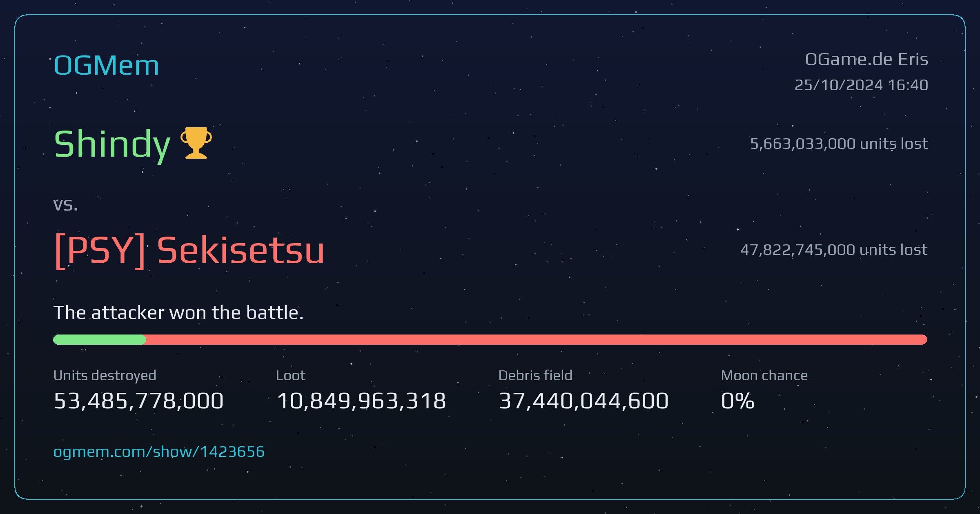Click the 47,822,745,000 units lost text
This screenshot has height=514, width=980.
pyautogui.click(x=834, y=250)
